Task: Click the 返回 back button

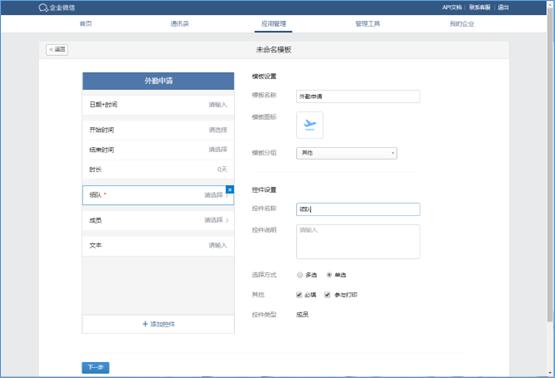Action: pyautogui.click(x=57, y=50)
